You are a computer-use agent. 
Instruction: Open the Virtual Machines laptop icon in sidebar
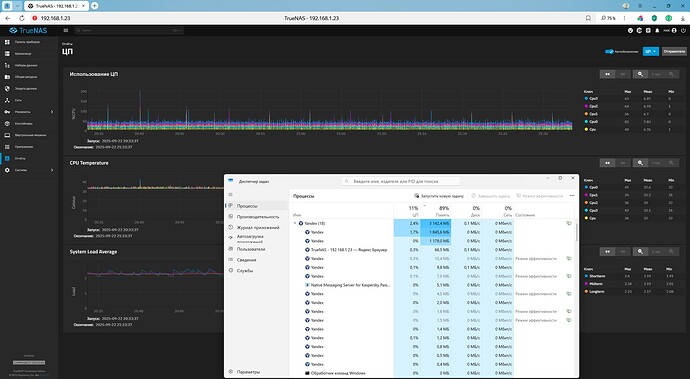coord(7,135)
